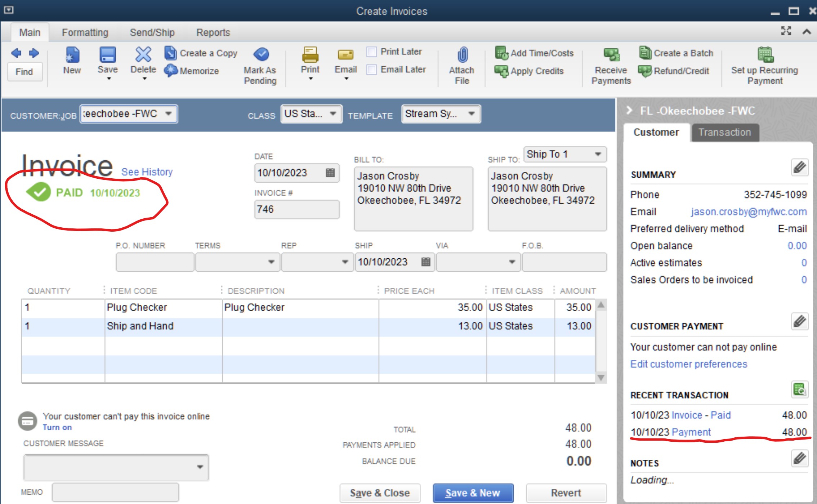817x504 pixels.
Task: Open the calendar icon beside the Date field
Action: coord(330,173)
